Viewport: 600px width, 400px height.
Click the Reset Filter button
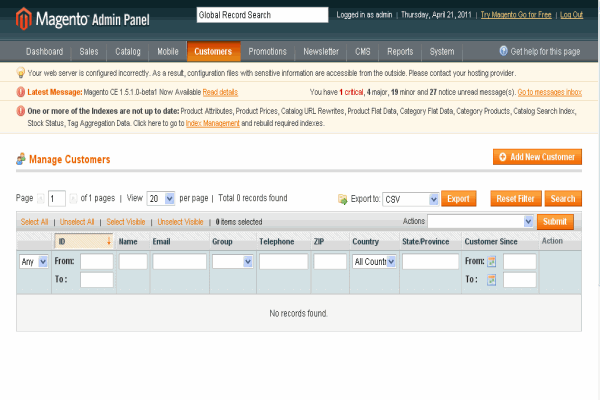(516, 198)
